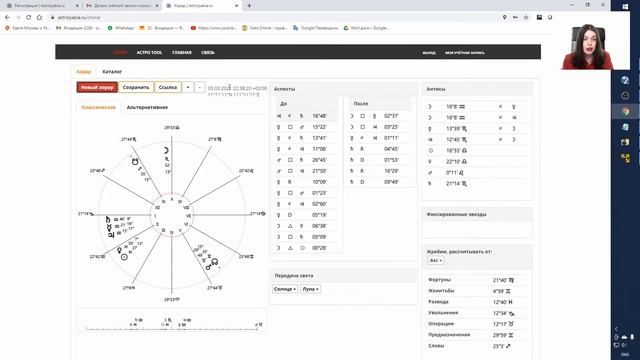Image resolution: width=640 pixels, height=360 pixels.
Task: Open МОЯ УЧЁТНАЯ ЗАПИСЬ
Action: [x=464, y=53]
